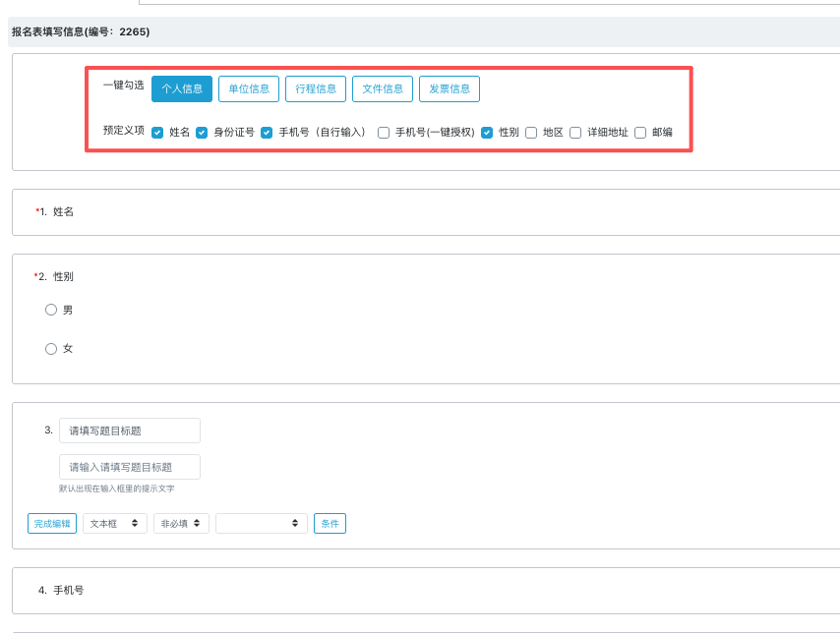Image resolution: width=840 pixels, height=633 pixels.
Task: Click the 一键勾选 label
Action: [124, 86]
